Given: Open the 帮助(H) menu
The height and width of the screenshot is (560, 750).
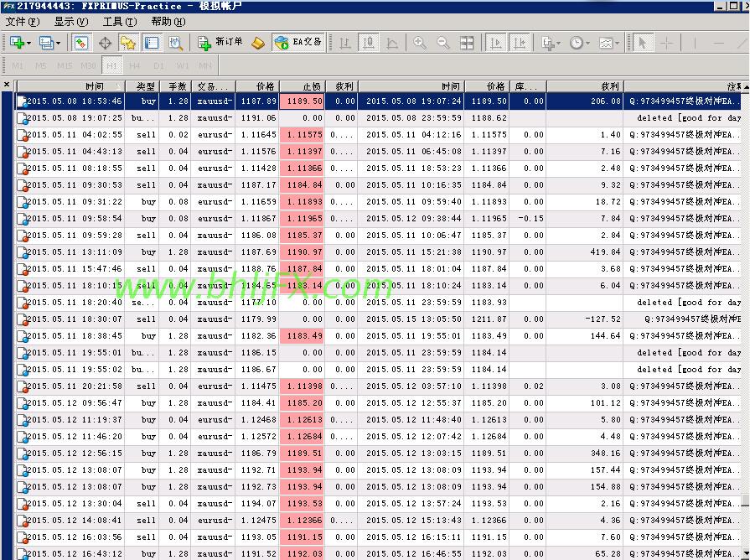Looking at the screenshot, I should click(x=168, y=22).
